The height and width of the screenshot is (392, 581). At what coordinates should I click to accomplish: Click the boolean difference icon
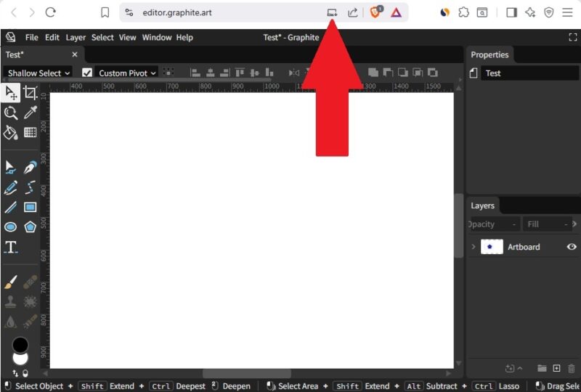432,73
